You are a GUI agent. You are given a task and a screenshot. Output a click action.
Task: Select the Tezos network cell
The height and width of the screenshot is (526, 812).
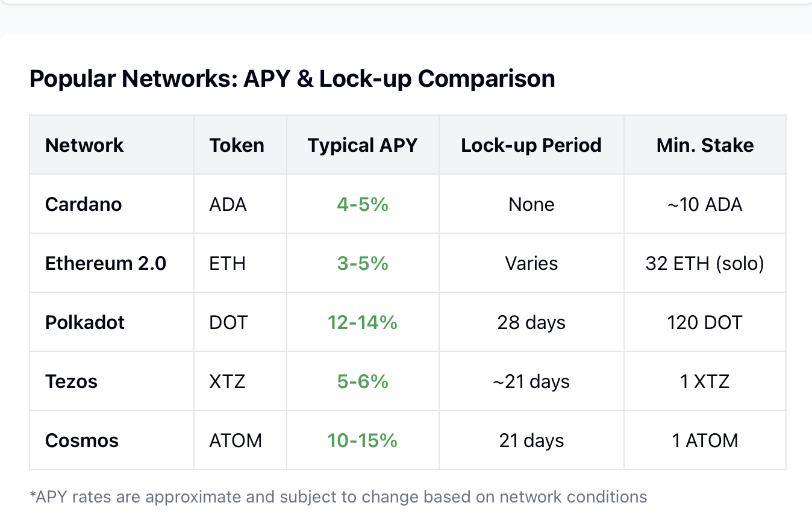tap(71, 381)
